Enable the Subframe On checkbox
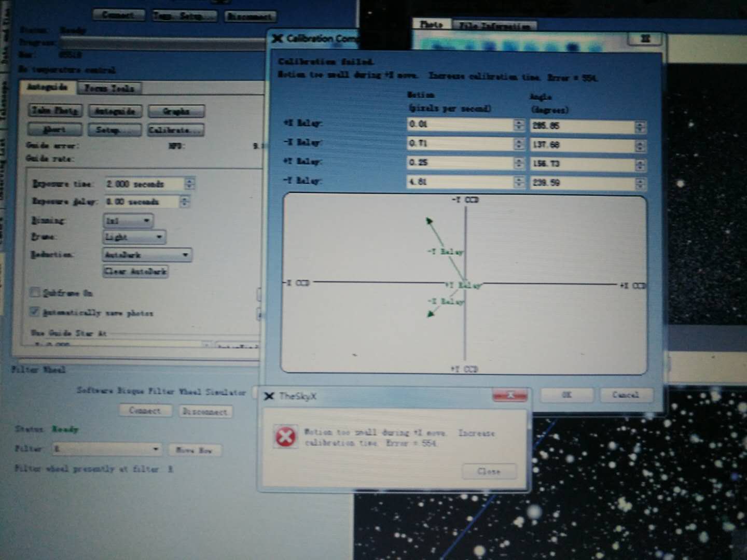This screenshot has width=747, height=560. (x=35, y=292)
